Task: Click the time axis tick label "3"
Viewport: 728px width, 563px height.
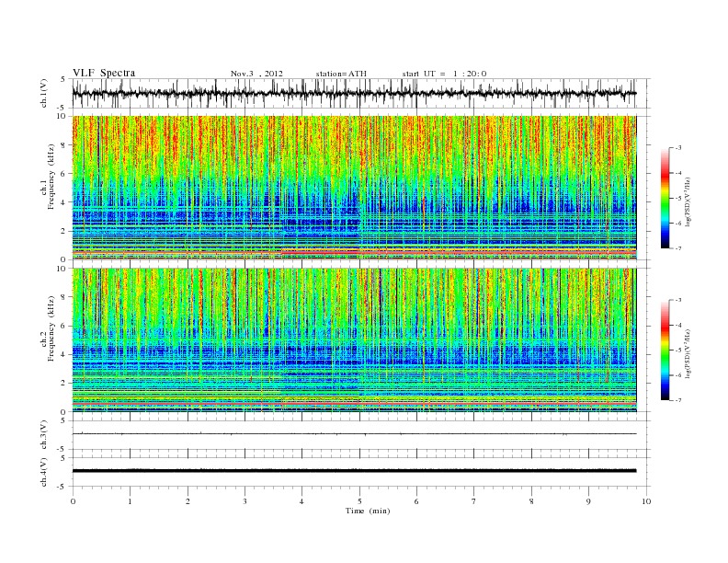Action: pos(245,501)
